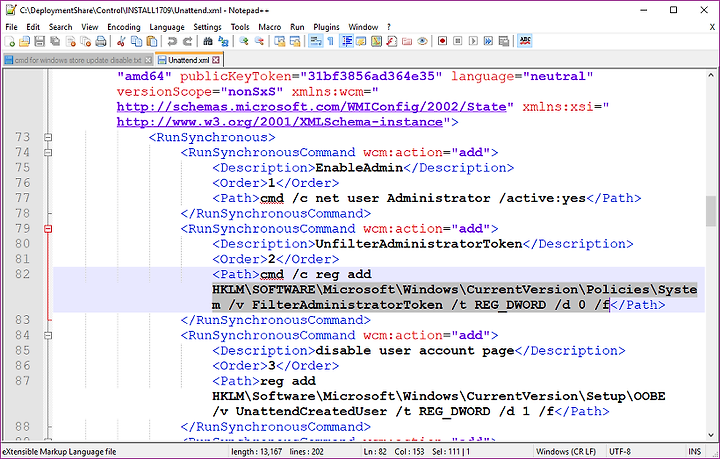Close the cmd for windows store tab

[148, 60]
